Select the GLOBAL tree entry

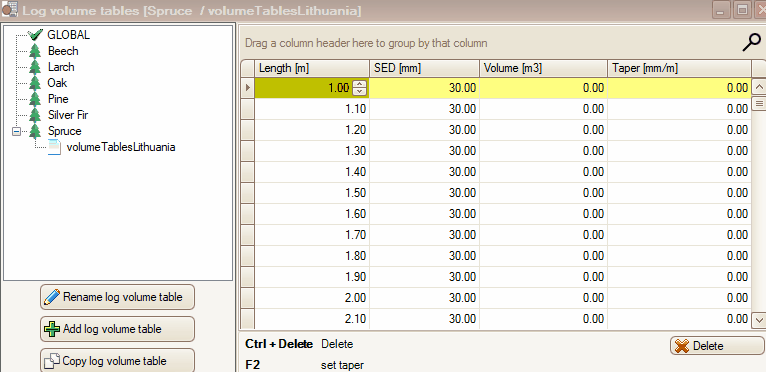(68, 35)
